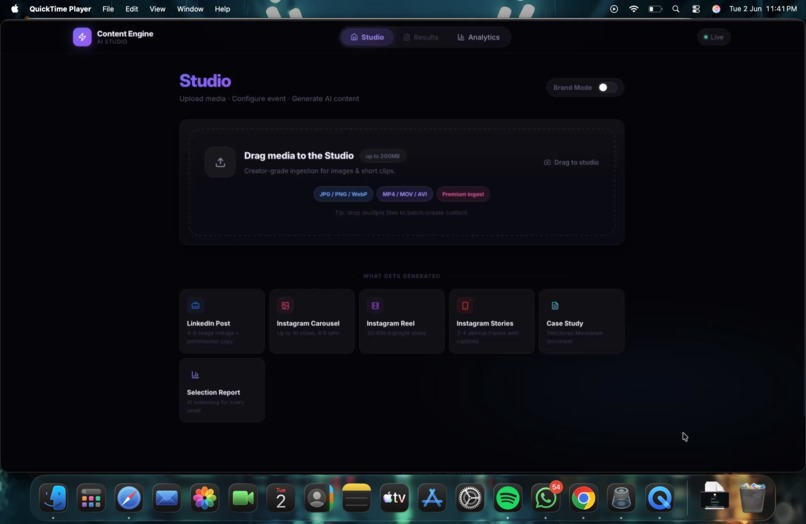The width and height of the screenshot is (806, 524).
Task: Open the Results tab
Action: click(x=420, y=37)
